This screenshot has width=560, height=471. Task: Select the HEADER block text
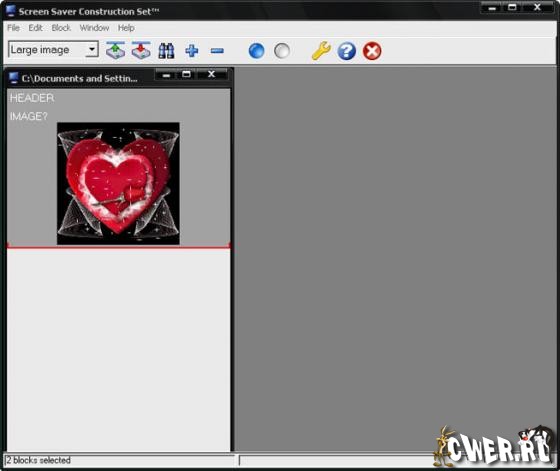coord(32,98)
